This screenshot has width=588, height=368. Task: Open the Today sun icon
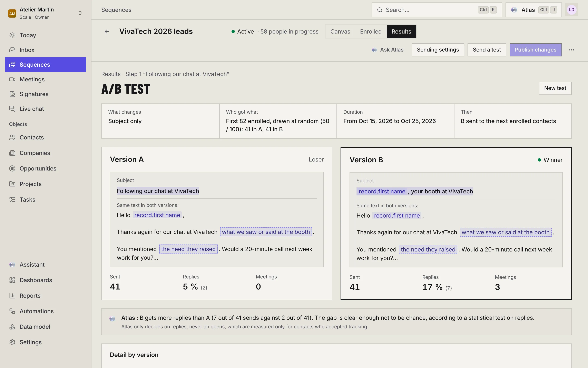point(12,35)
